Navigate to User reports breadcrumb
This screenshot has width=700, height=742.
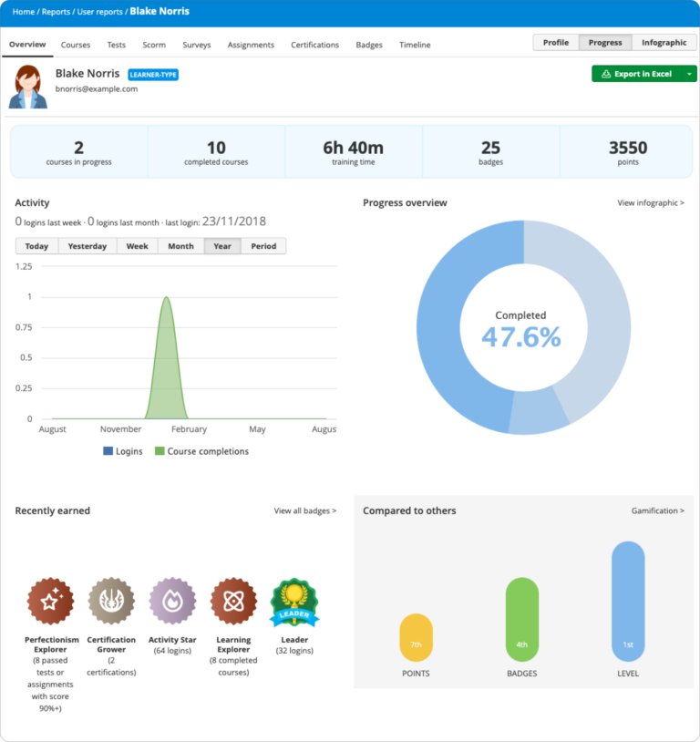click(x=99, y=12)
